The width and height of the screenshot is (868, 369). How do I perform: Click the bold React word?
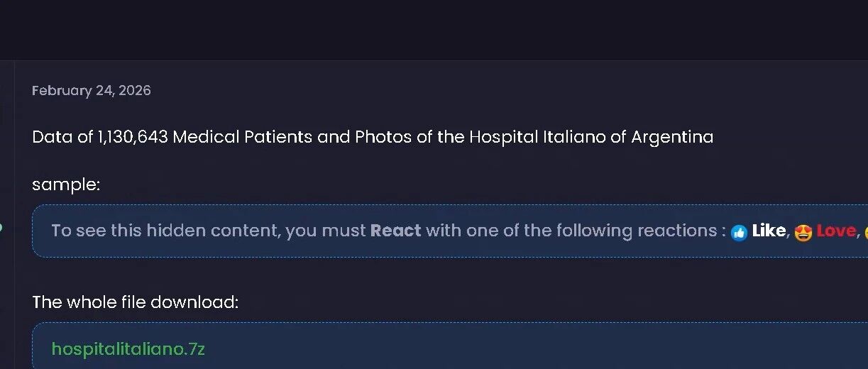tap(395, 231)
